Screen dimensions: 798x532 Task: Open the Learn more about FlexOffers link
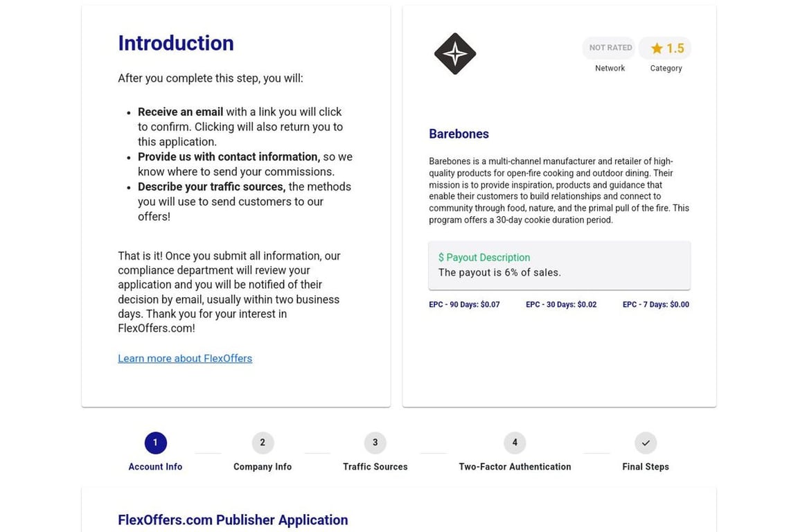[x=185, y=358]
